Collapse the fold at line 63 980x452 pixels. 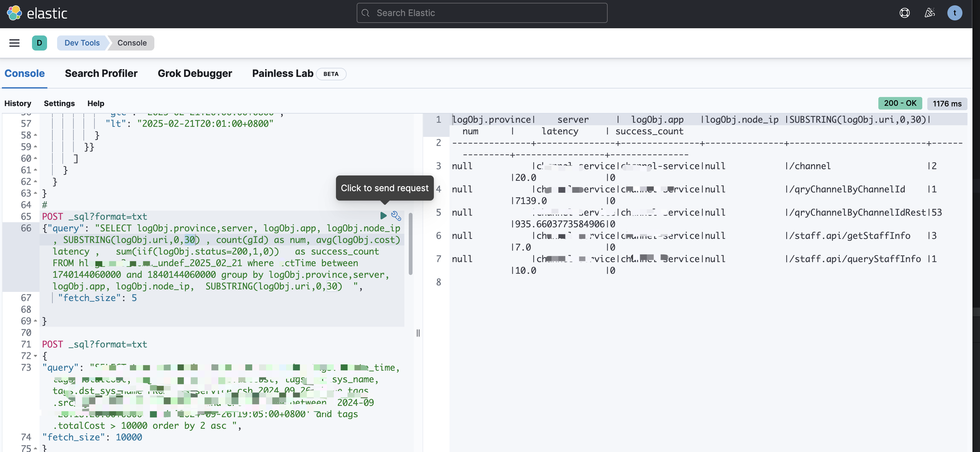point(35,193)
